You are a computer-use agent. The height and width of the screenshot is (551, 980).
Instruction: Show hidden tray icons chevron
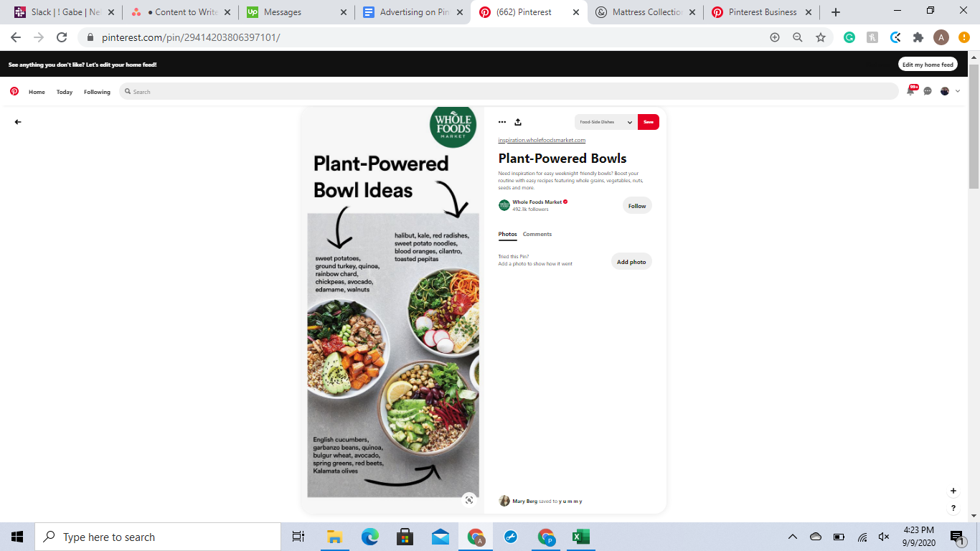793,537
